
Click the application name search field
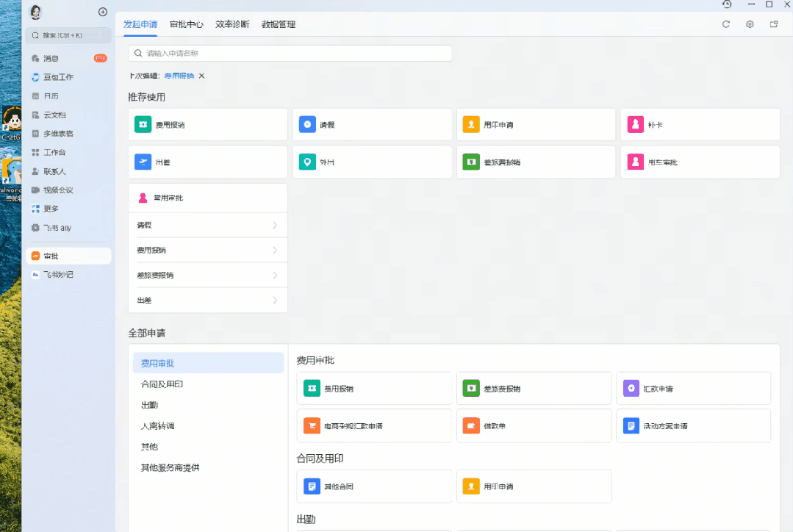pos(290,53)
